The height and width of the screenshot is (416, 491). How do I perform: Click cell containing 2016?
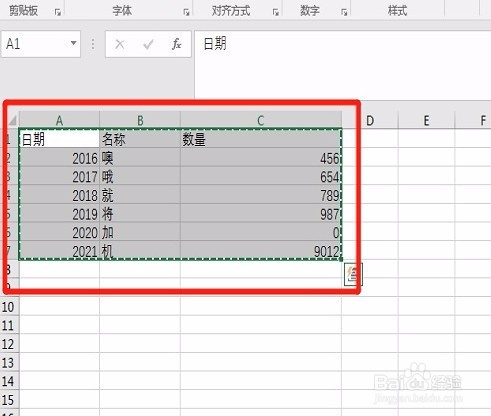click(59, 158)
